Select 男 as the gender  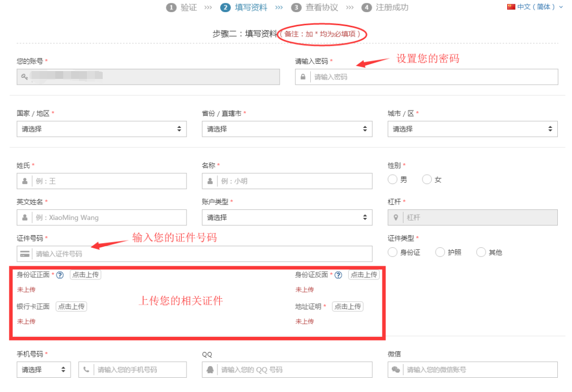coord(392,179)
